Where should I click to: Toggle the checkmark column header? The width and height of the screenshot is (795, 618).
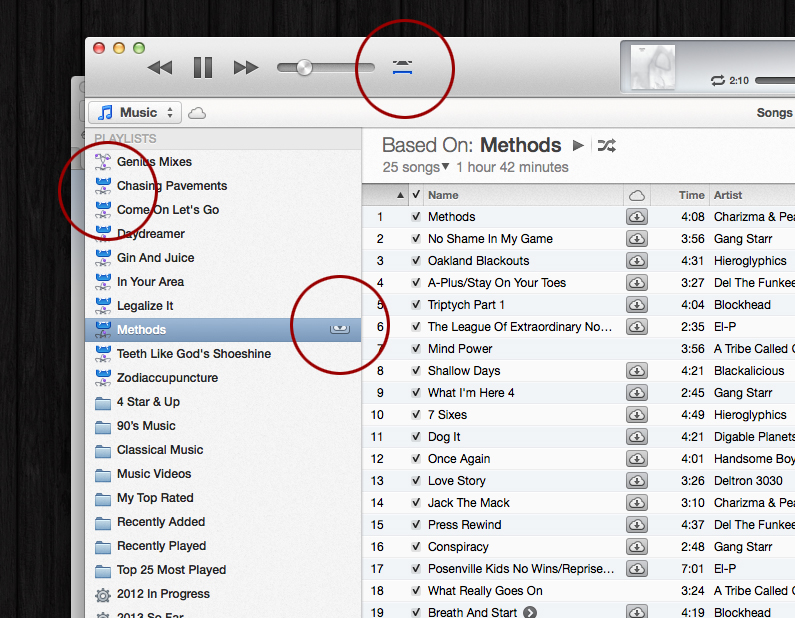pyautogui.click(x=416, y=195)
